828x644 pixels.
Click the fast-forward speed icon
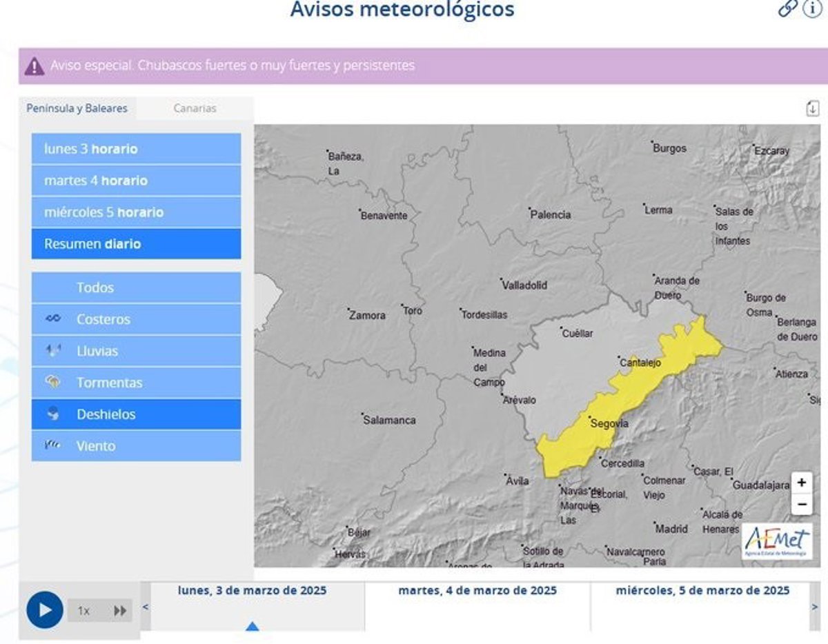pos(120,610)
